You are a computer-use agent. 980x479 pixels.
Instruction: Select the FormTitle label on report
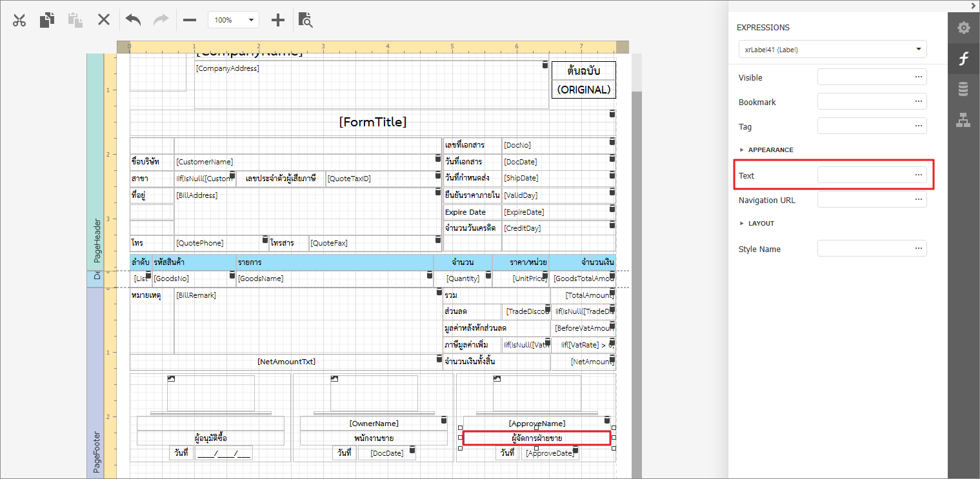click(x=372, y=122)
